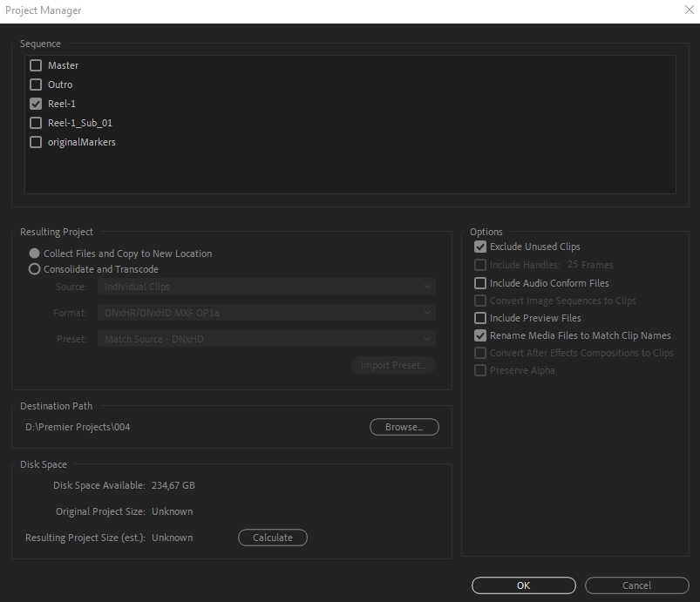The image size is (700, 602).
Task: Calculate the resulting project size
Action: click(x=272, y=538)
